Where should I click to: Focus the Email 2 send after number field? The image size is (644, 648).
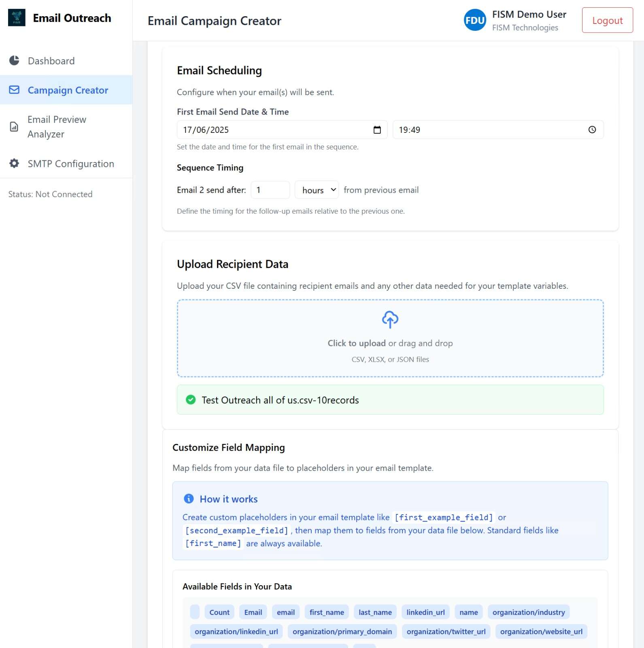270,190
